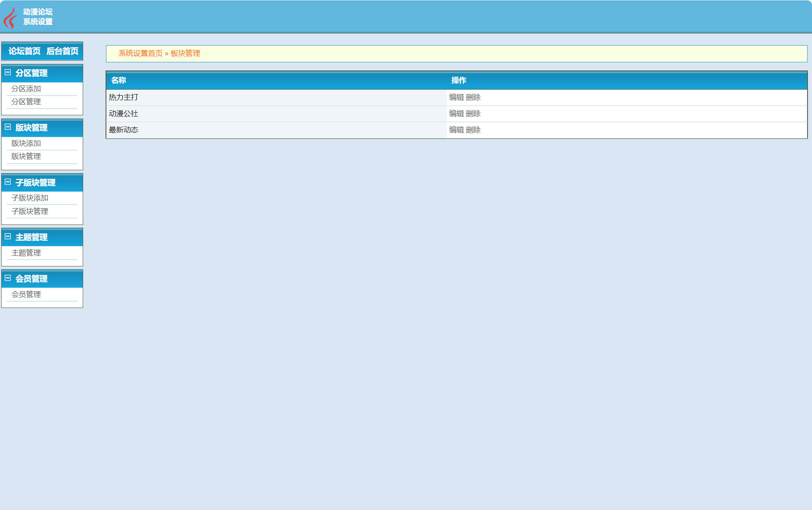
Task: Go to 论坛首页 in the sidebar
Action: point(24,51)
